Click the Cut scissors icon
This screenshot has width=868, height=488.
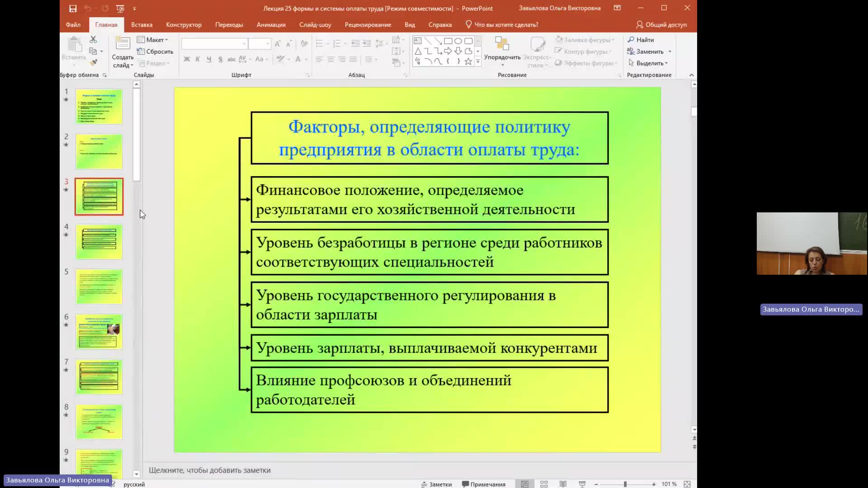tap(93, 39)
